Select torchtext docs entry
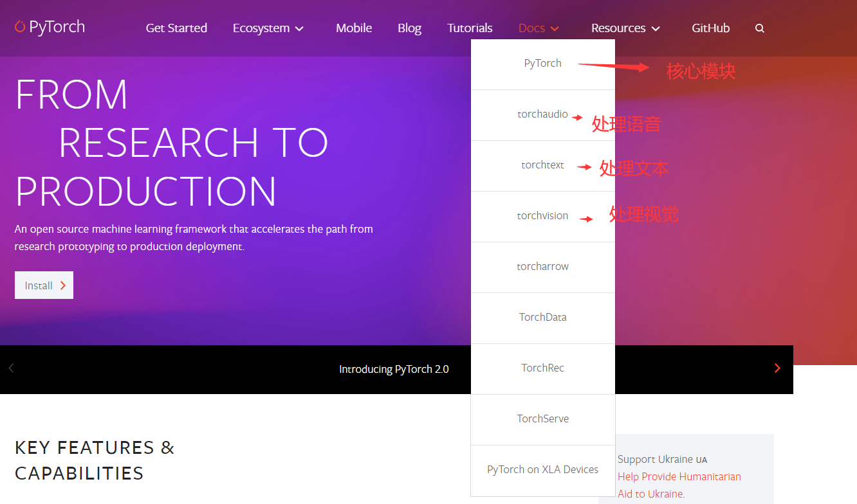857x504 pixels. click(543, 165)
